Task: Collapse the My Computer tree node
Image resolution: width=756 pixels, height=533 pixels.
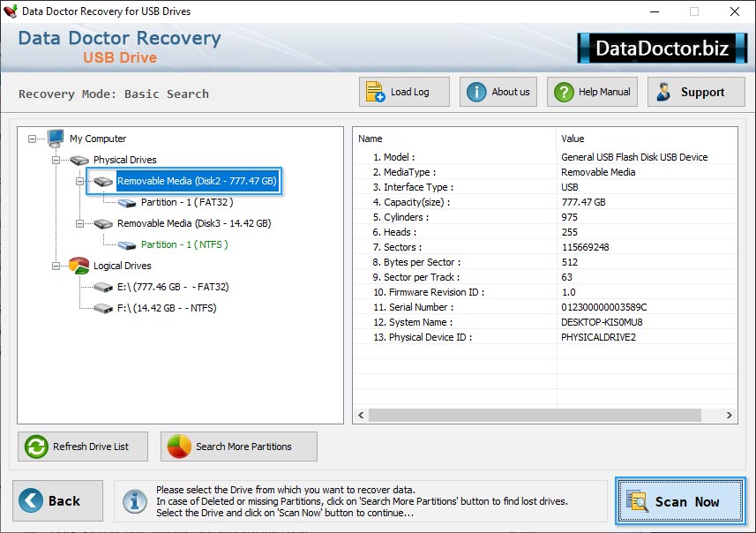Action: [33, 139]
